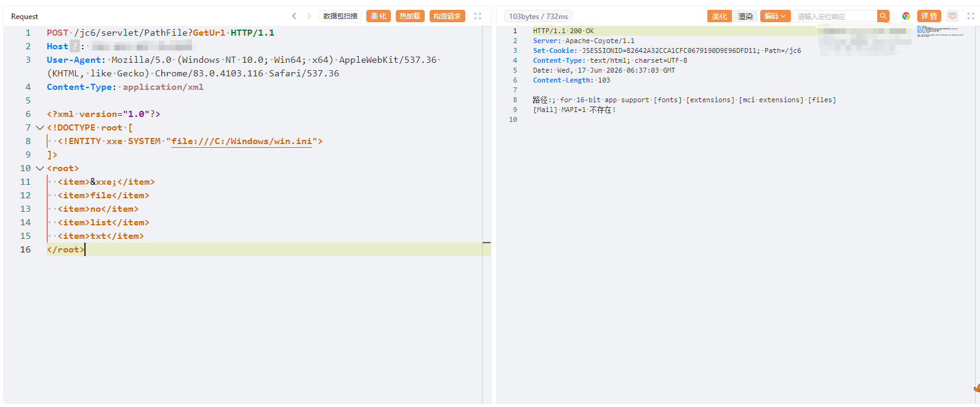980x407 pixels.
Task: Click the Request panel title
Action: (25, 17)
